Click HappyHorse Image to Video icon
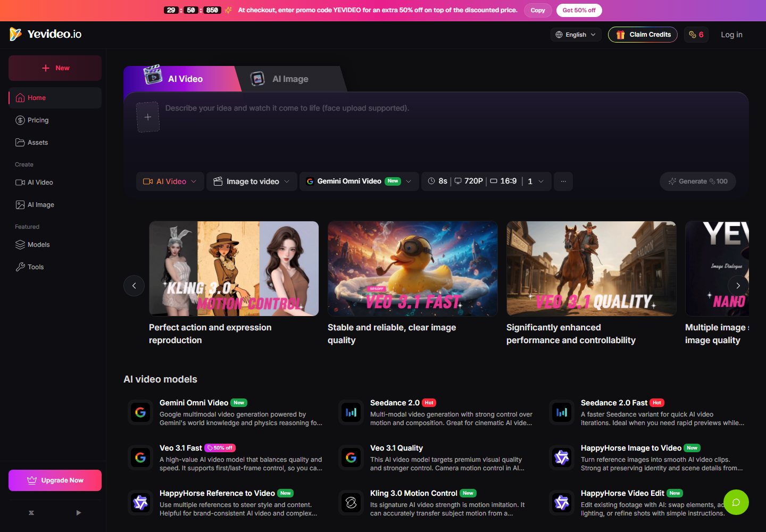The image size is (766, 532). pos(562,458)
